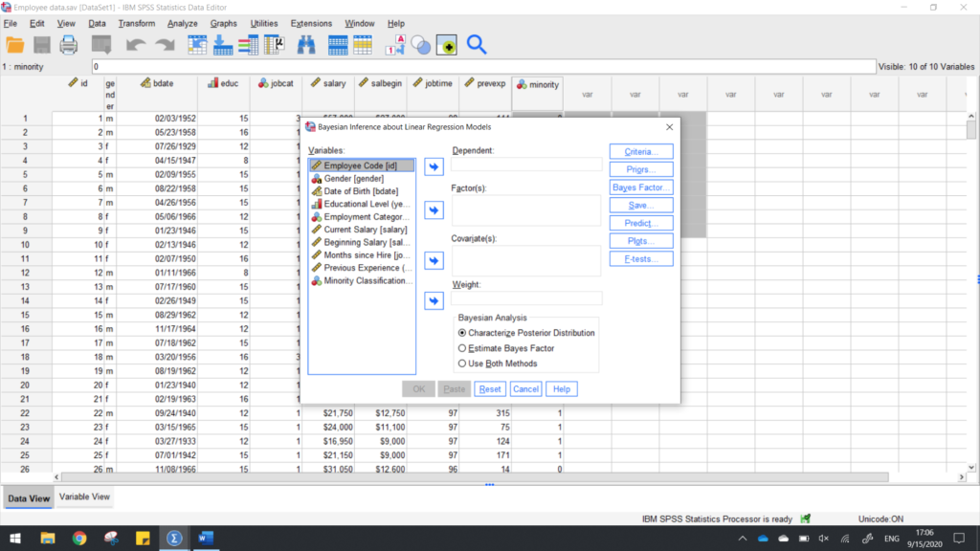This screenshot has height=551, width=980.
Task: Go to variable toolbar icon
Action: [222, 45]
